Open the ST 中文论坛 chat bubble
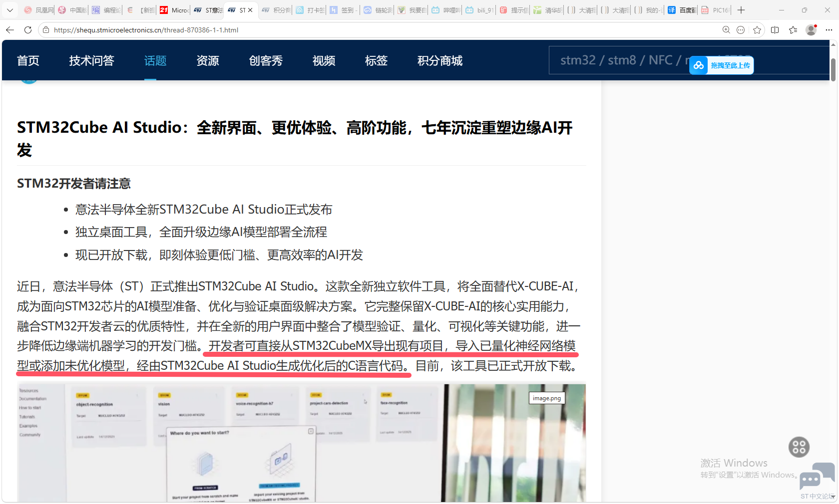 tap(817, 477)
